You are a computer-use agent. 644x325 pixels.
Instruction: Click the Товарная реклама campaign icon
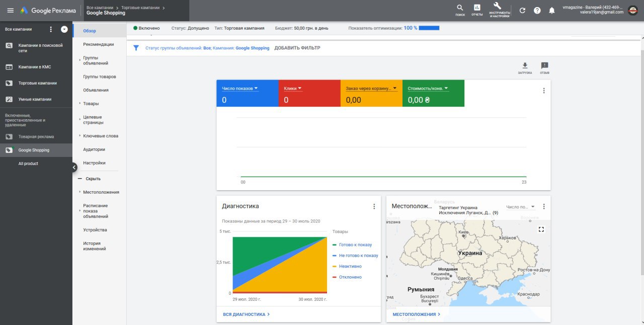point(9,136)
